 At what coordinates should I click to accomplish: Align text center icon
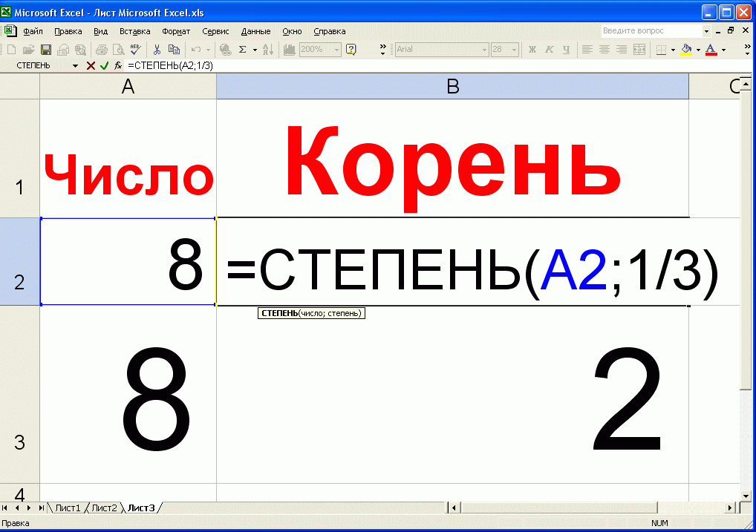(604, 49)
